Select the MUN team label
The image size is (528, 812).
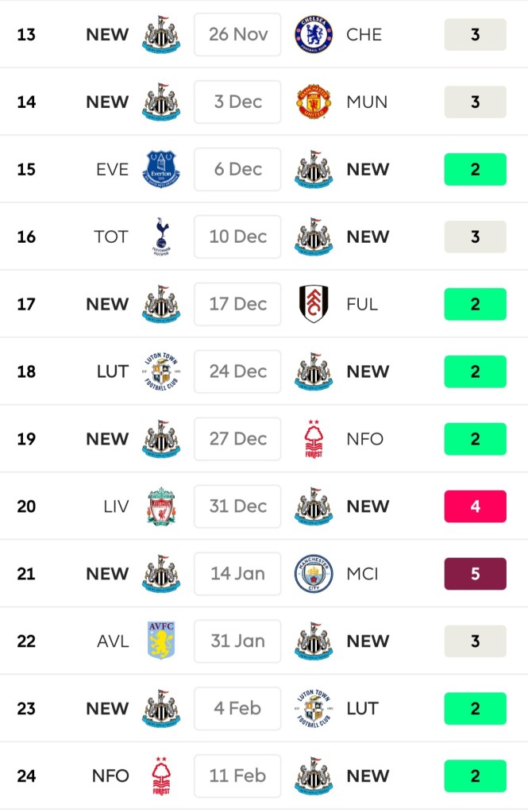[364, 102]
